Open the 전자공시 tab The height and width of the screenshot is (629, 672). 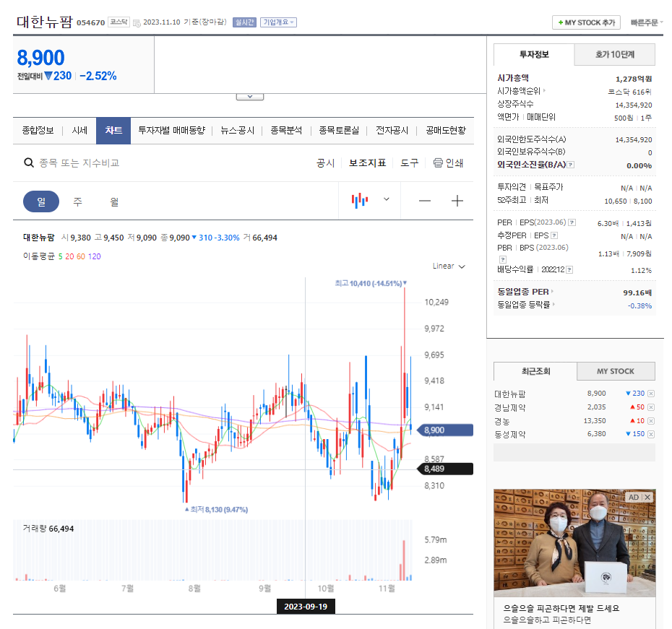[x=392, y=131]
